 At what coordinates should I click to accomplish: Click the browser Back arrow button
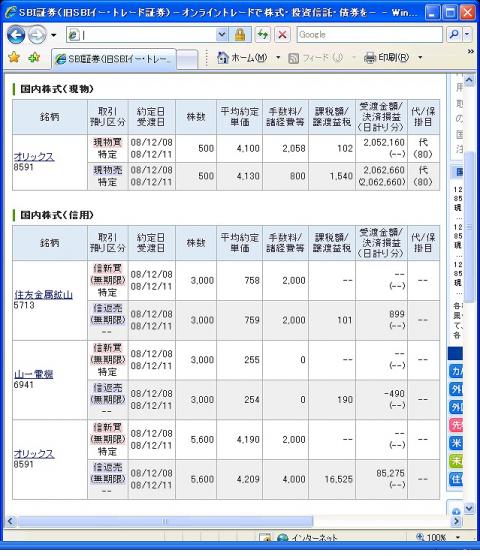coord(16,35)
